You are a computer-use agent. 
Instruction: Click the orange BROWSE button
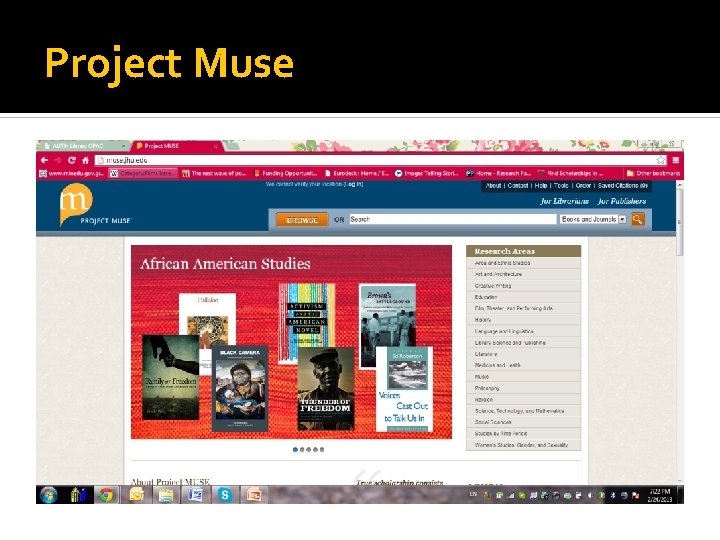[302, 220]
